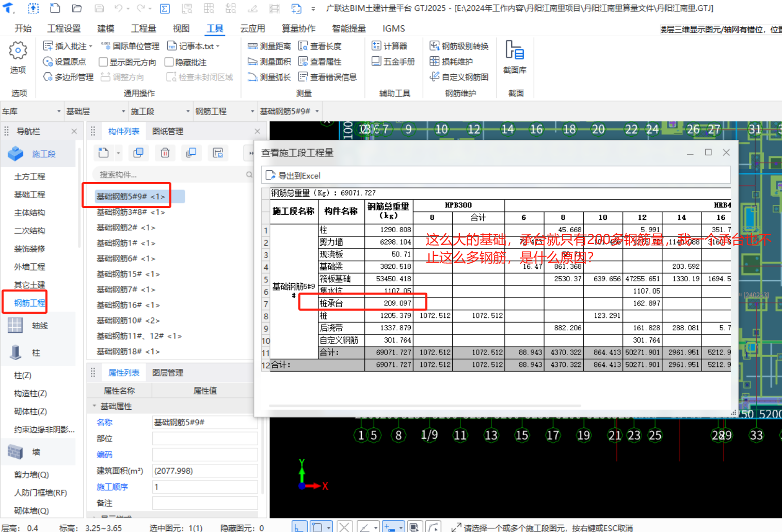Click the search magnifier in 搜索构件 box
The width and height of the screenshot is (782, 532).
pyautogui.click(x=249, y=175)
